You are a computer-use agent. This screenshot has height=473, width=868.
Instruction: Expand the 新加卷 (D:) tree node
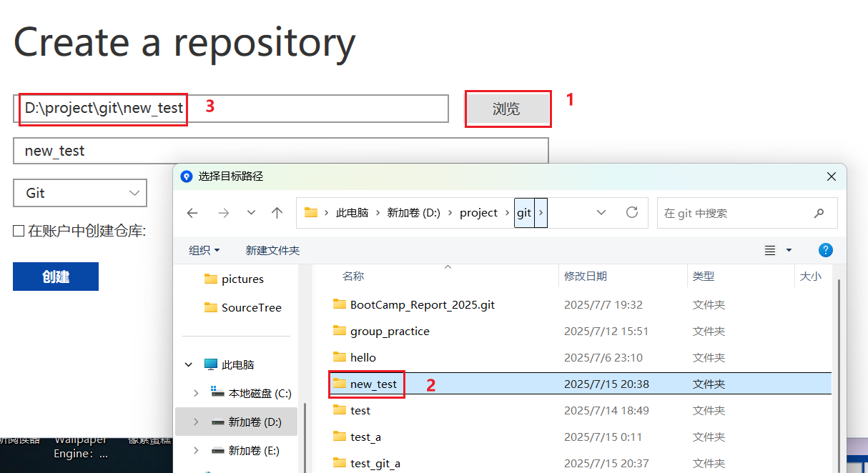(x=197, y=422)
